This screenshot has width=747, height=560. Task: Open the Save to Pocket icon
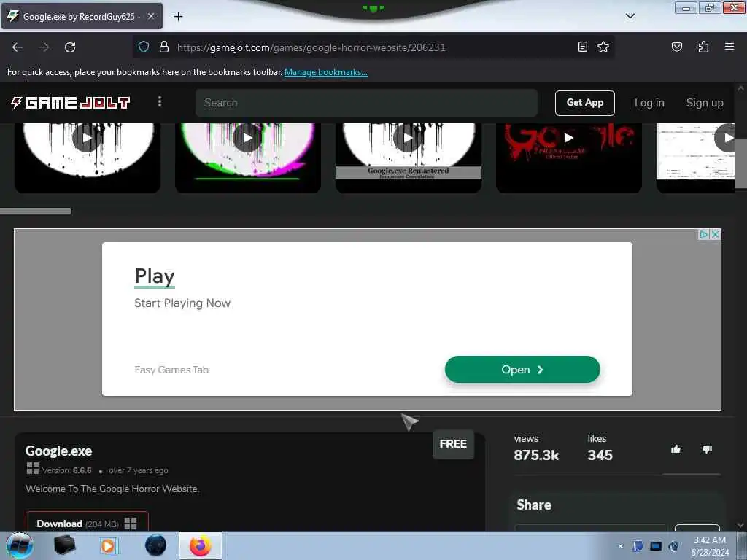pos(676,47)
